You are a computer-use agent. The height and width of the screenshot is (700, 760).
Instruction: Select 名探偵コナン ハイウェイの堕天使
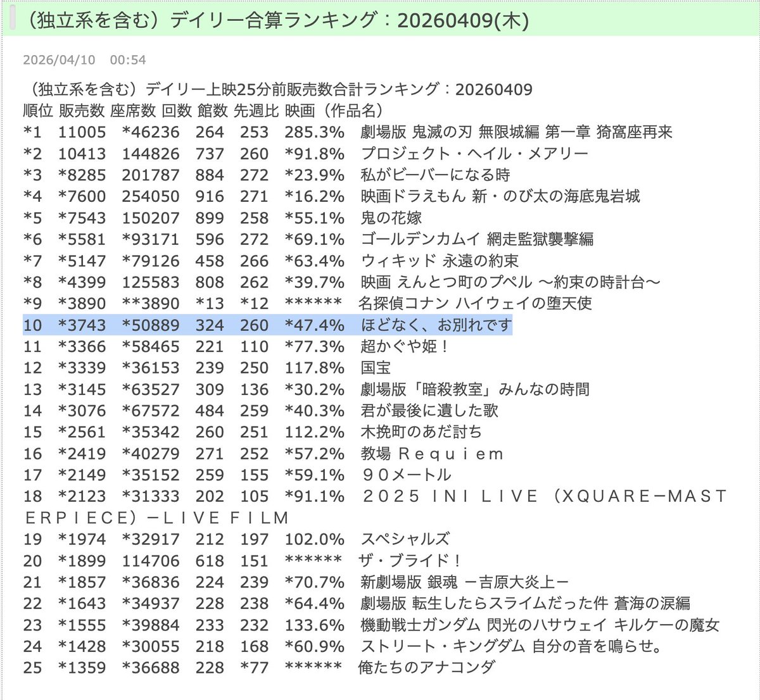pyautogui.click(x=475, y=304)
